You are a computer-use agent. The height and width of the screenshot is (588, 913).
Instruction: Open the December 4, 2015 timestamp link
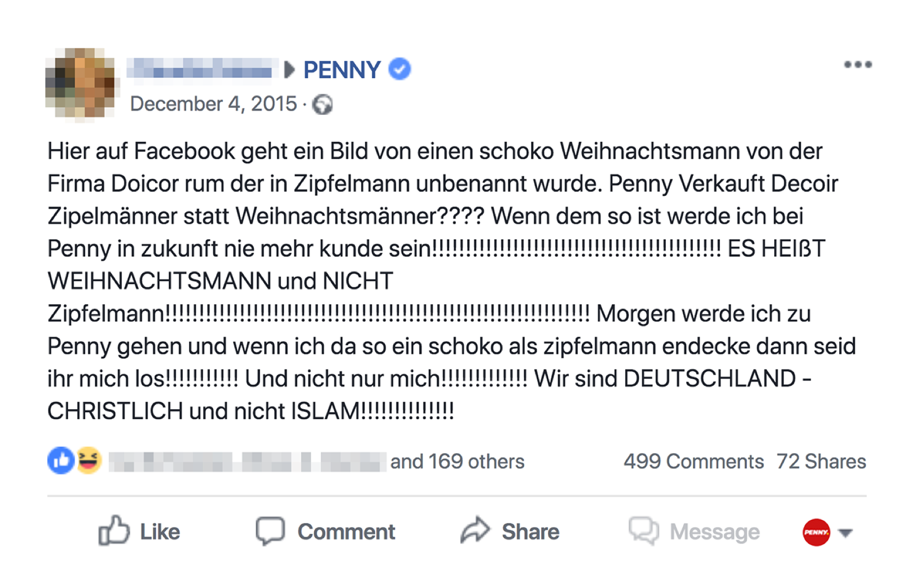213,104
